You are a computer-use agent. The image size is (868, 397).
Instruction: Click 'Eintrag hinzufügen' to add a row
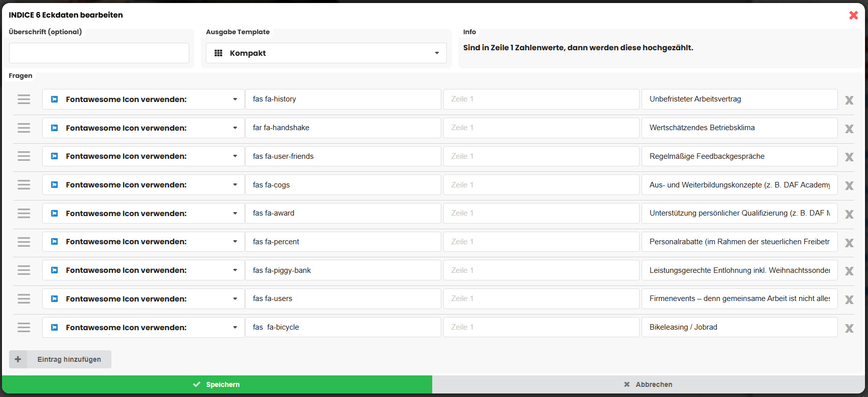[69, 359]
